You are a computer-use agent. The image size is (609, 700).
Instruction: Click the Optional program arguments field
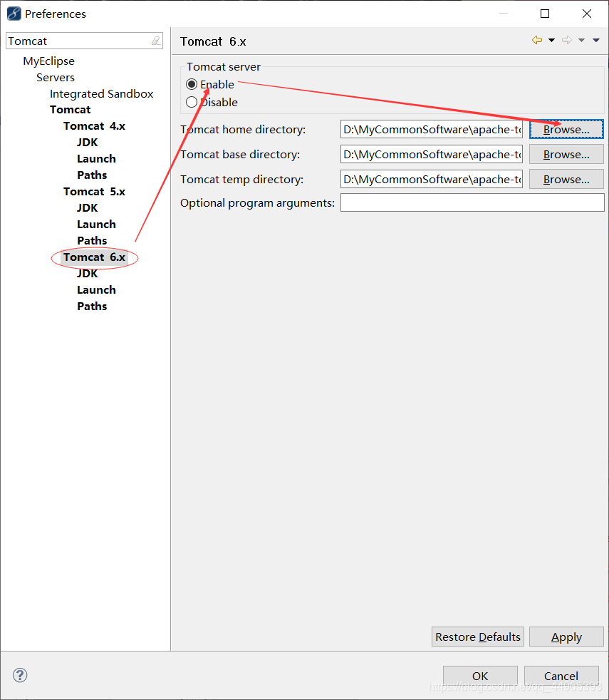(472, 202)
